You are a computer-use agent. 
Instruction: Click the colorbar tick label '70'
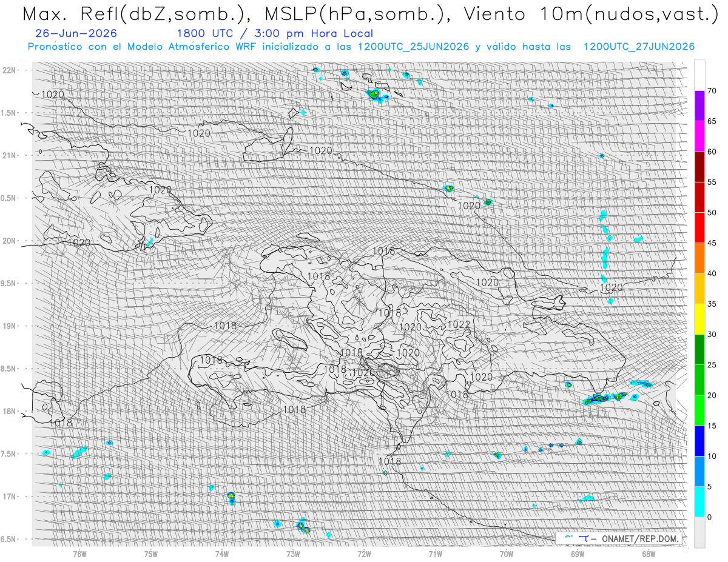tap(712, 91)
